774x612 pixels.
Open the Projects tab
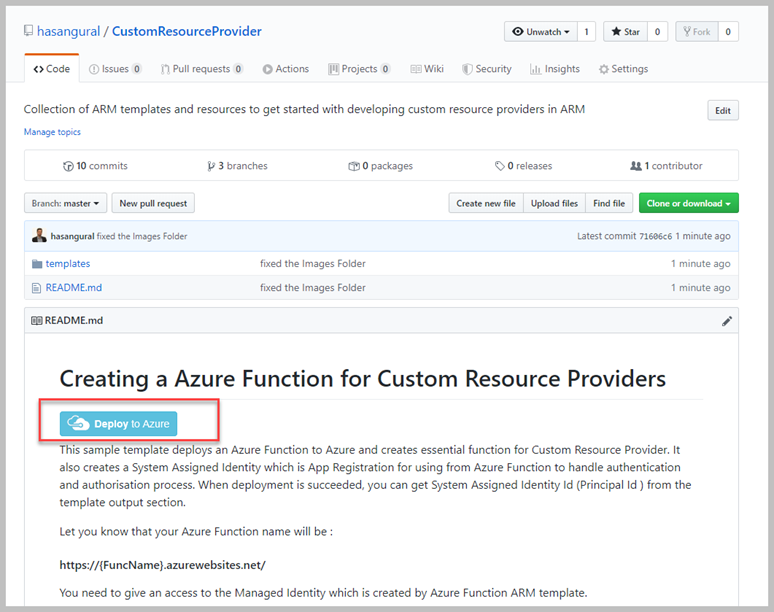[359, 69]
